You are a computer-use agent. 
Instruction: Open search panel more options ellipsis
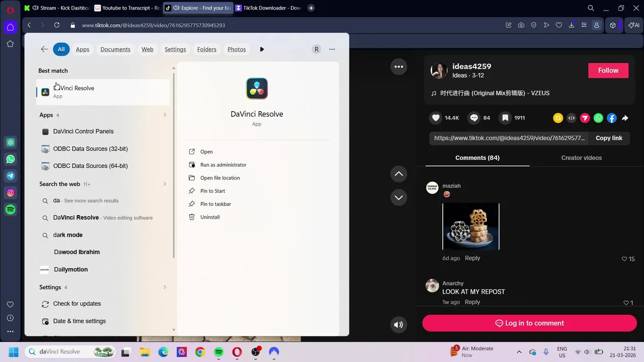pos(332,49)
